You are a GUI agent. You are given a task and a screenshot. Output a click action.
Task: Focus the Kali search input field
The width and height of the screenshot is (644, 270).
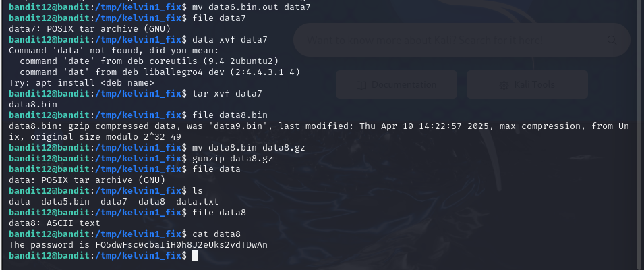click(462, 40)
